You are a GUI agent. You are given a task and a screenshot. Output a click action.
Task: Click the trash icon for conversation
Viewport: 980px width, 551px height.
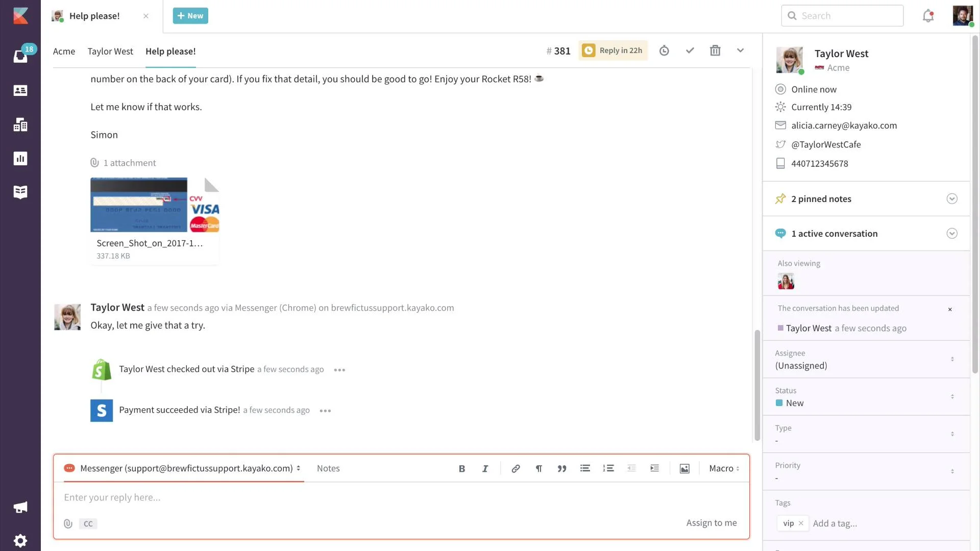715,51
